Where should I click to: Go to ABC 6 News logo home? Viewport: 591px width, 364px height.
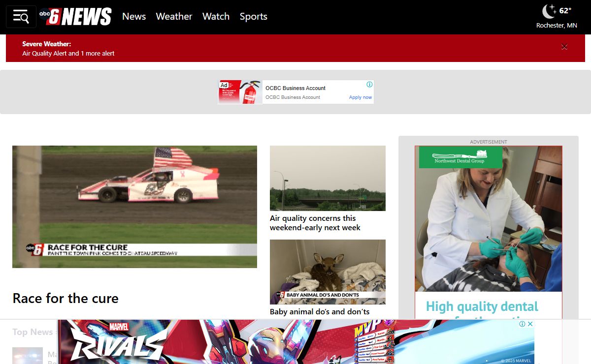click(x=75, y=16)
